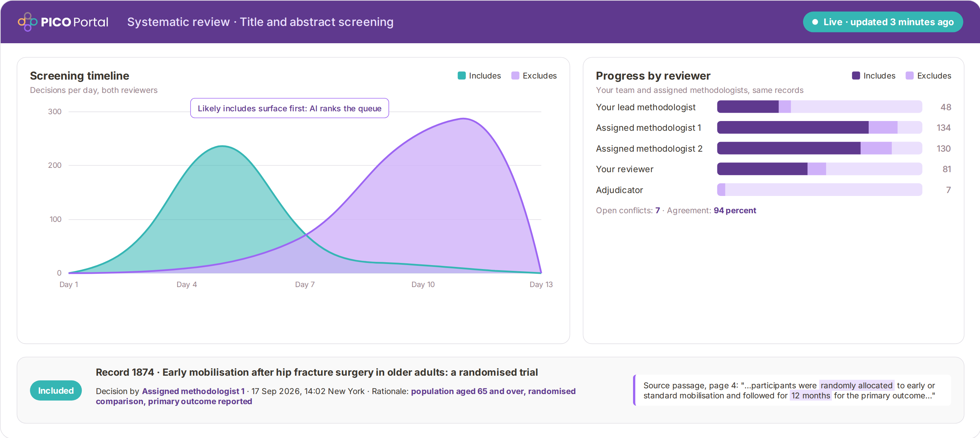
Task: Click the count '130' for Assigned methodologist 2
Action: click(944, 148)
